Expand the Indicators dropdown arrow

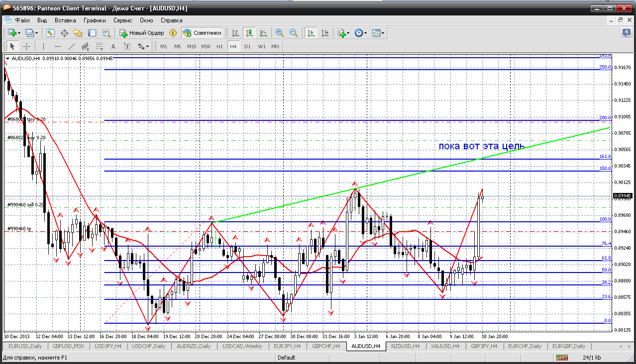[x=348, y=33]
